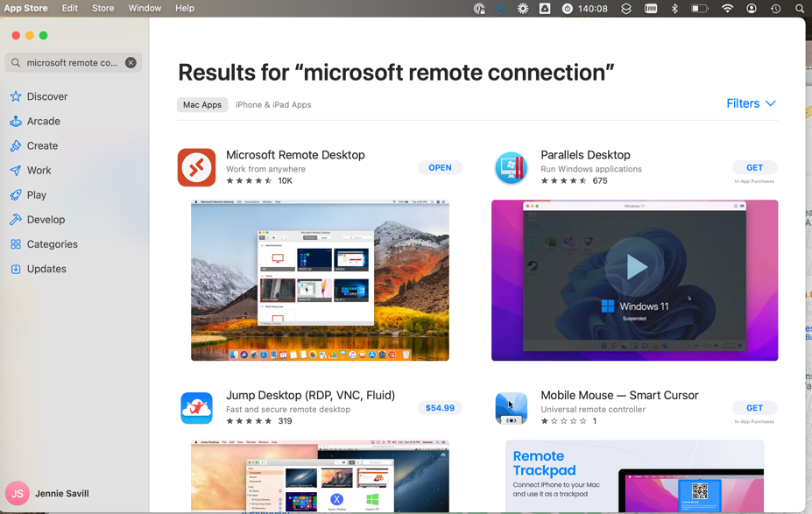Click in the search input field
The width and height of the screenshot is (812, 514).
click(74, 63)
